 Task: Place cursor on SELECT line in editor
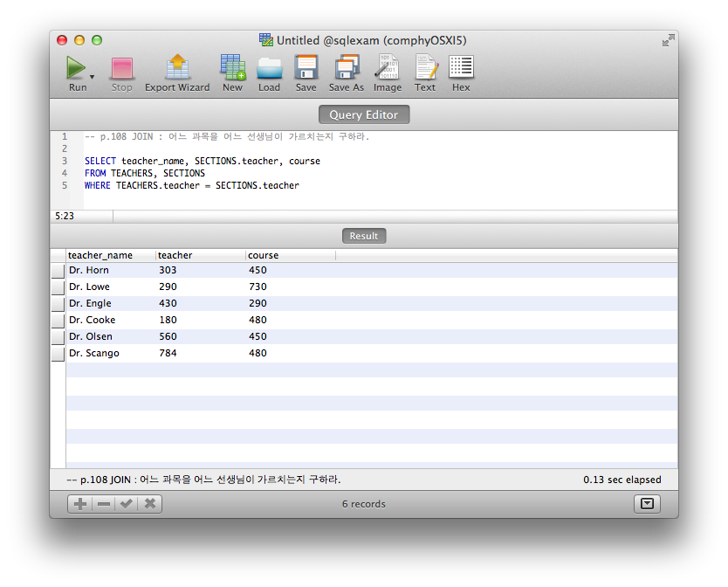pos(203,161)
